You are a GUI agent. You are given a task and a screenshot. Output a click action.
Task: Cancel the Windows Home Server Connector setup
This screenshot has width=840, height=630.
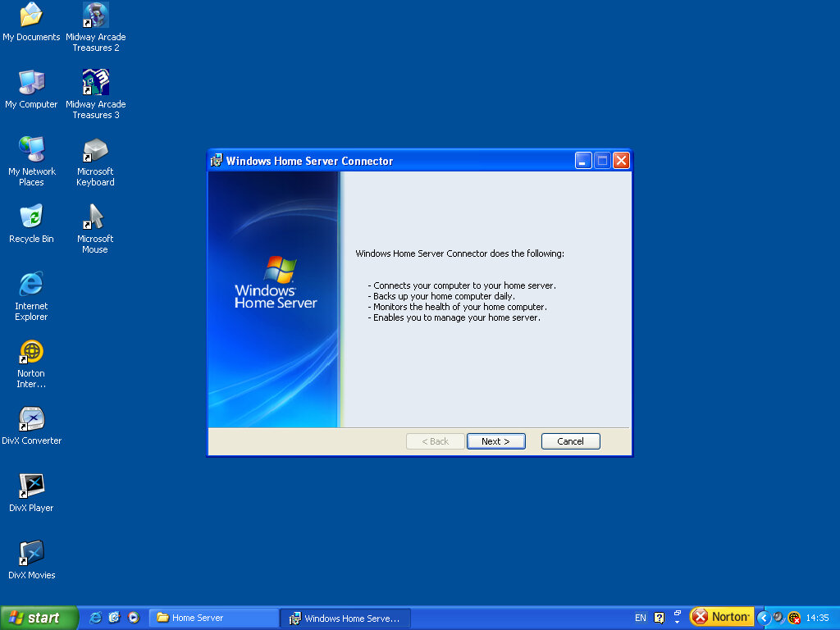tap(570, 441)
